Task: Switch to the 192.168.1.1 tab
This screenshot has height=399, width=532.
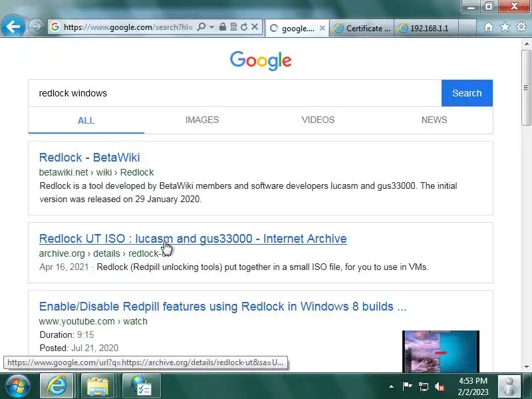Action: click(x=426, y=29)
